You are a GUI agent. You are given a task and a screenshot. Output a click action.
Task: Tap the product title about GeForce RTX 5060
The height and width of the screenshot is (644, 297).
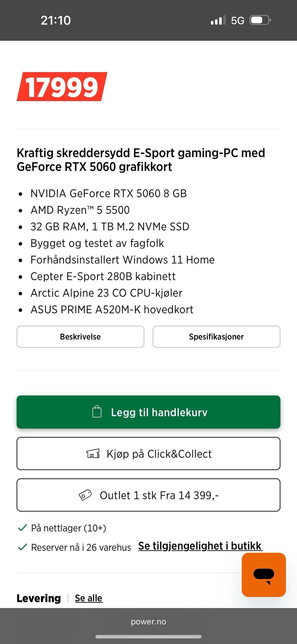tap(141, 160)
